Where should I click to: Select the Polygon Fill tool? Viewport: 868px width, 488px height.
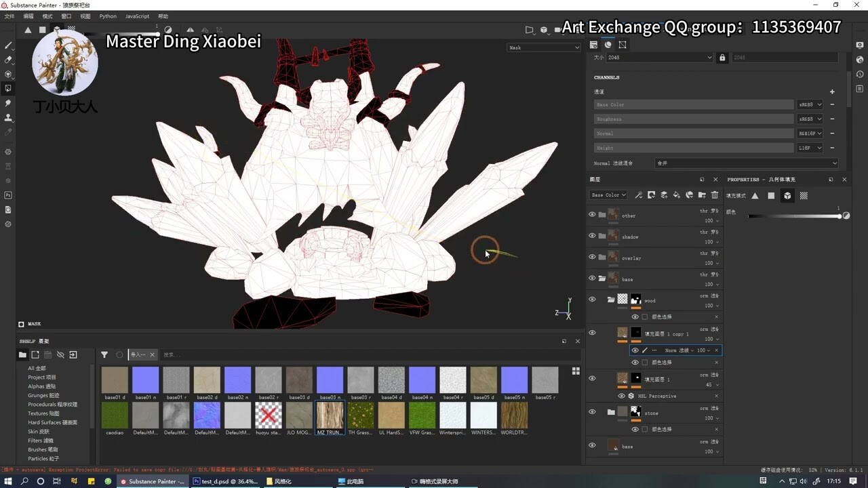pos(8,88)
